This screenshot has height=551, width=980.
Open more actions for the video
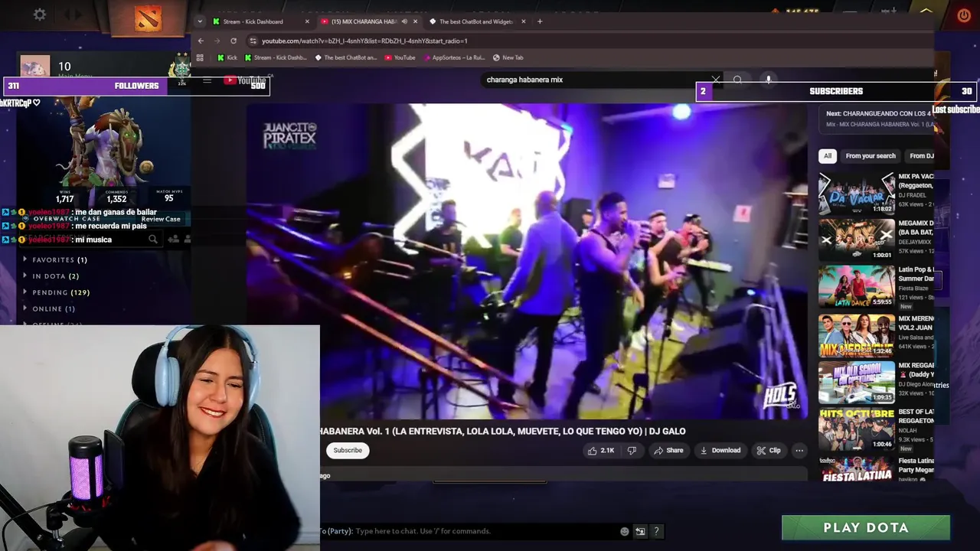[799, 451]
